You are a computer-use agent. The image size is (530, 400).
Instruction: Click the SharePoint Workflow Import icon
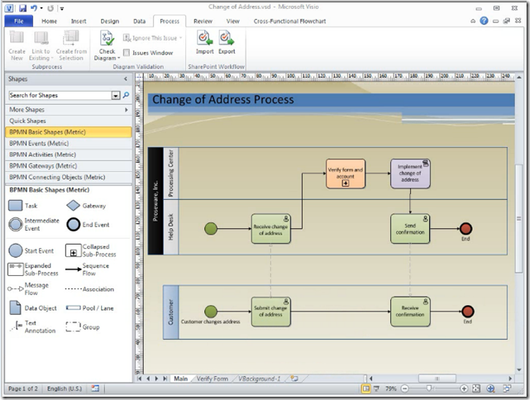205,38
